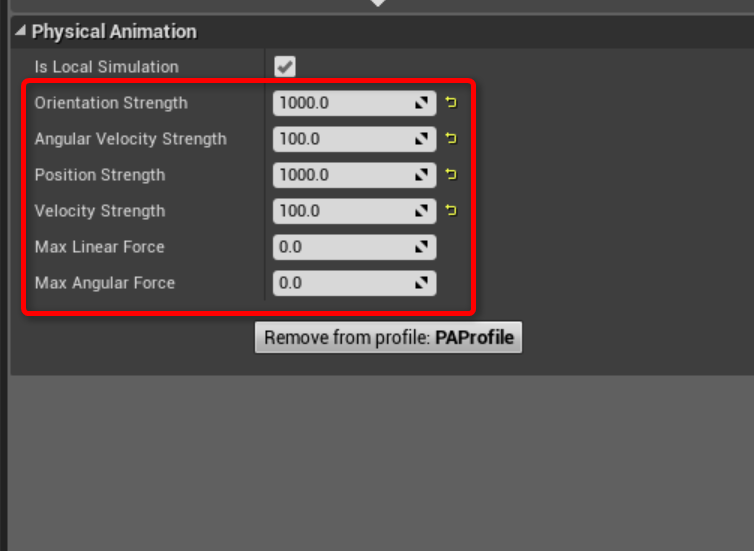Edit the Max Linear Force value
Screen dimensions: 754x551
pyautogui.click(x=354, y=247)
